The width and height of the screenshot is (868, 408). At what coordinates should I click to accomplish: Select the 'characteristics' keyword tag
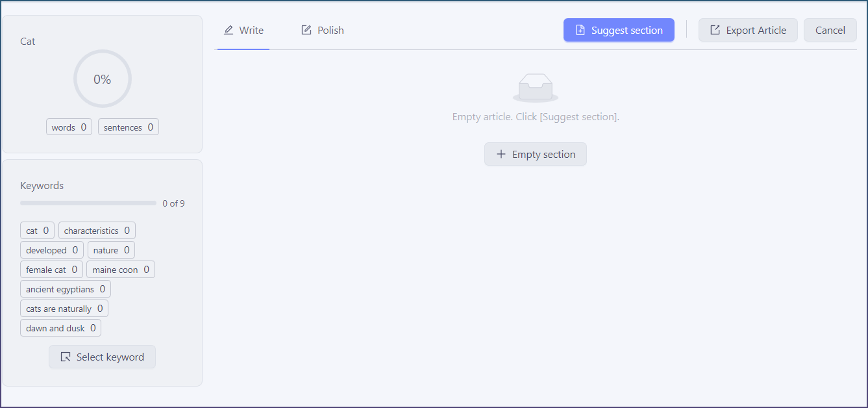(x=97, y=231)
